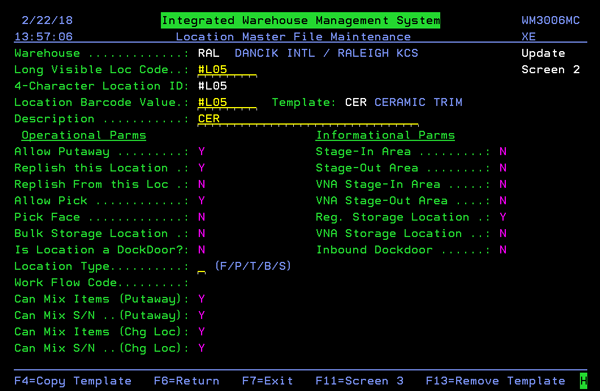This screenshot has width=600, height=391.
Task: Select the VNA Stage-In Area value
Action: click(503, 184)
